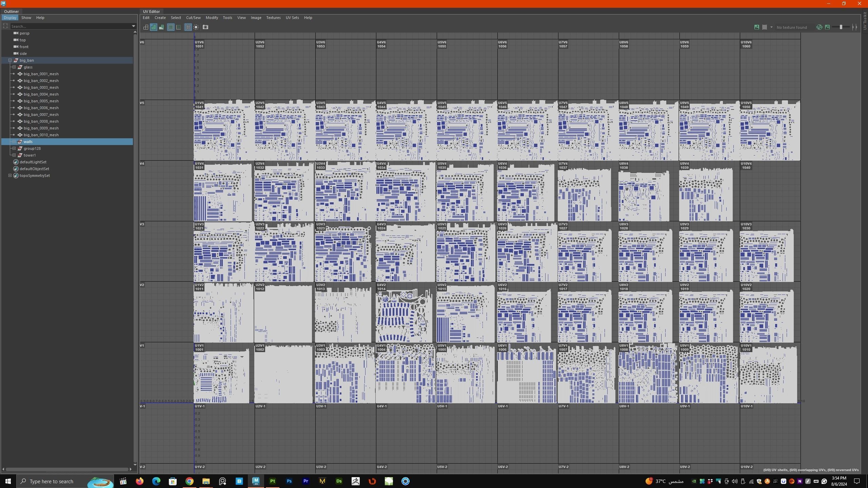The width and height of the screenshot is (868, 488).
Task: Toggle wireframe UV shell display icon
Action: click(146, 27)
